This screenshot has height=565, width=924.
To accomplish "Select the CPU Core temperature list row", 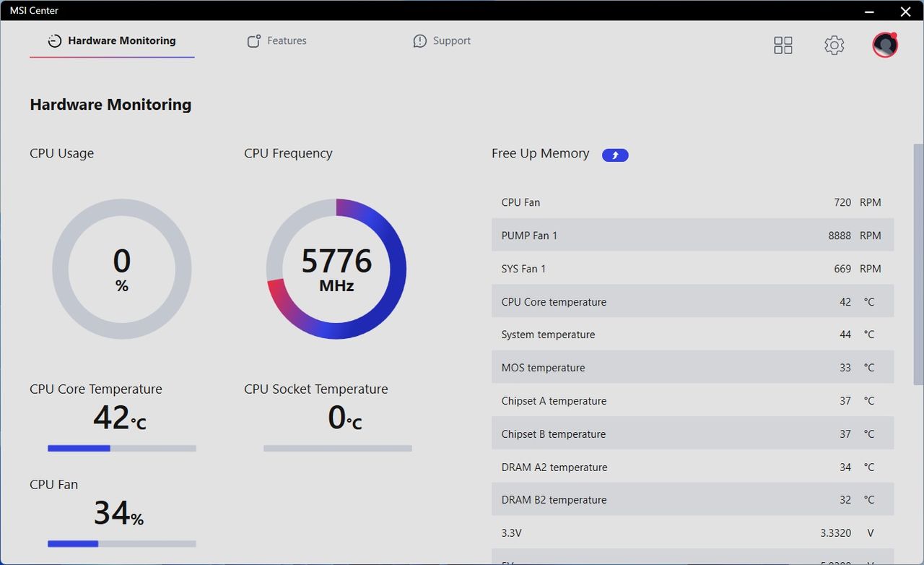I will pyautogui.click(x=693, y=302).
